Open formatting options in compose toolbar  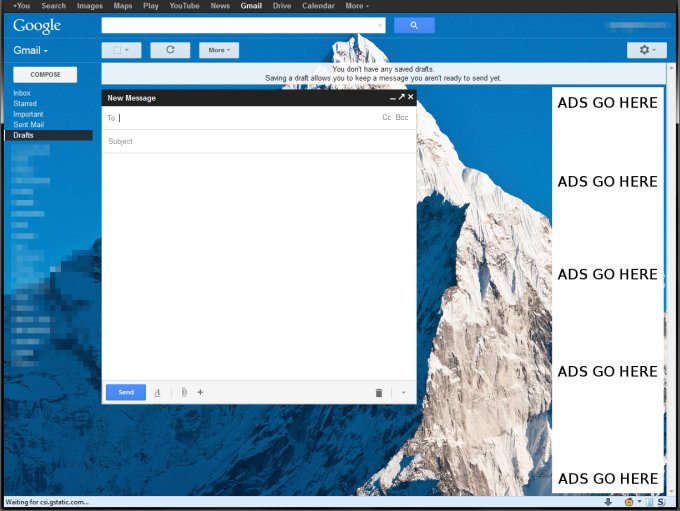[157, 393]
